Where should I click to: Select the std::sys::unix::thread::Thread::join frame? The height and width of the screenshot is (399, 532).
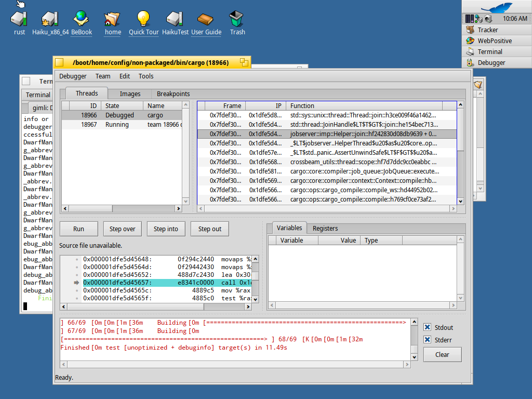pos(327,115)
